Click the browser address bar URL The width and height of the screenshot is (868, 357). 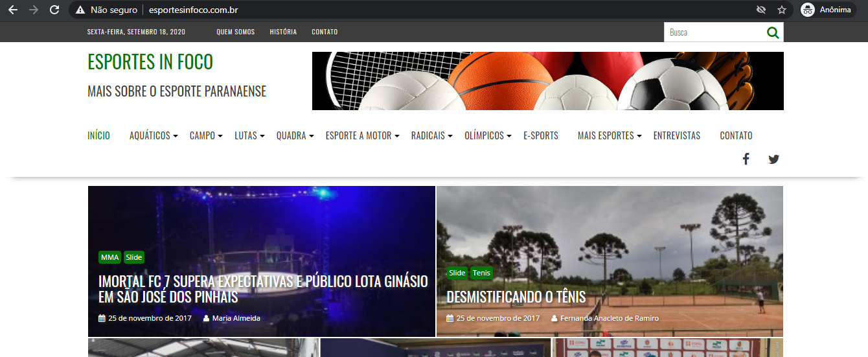click(194, 10)
